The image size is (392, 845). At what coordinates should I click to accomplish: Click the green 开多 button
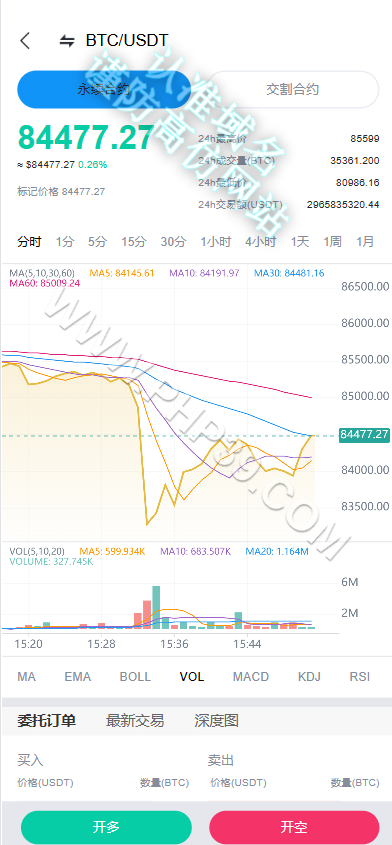click(x=106, y=827)
